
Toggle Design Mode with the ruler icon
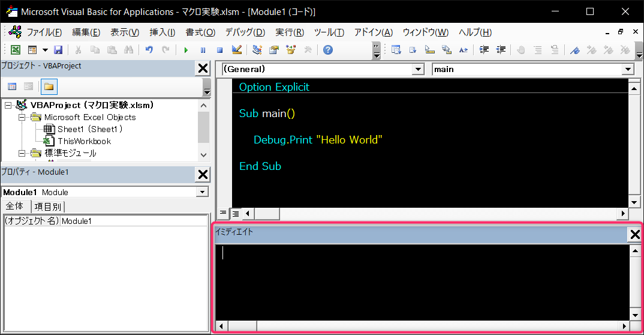(x=237, y=50)
